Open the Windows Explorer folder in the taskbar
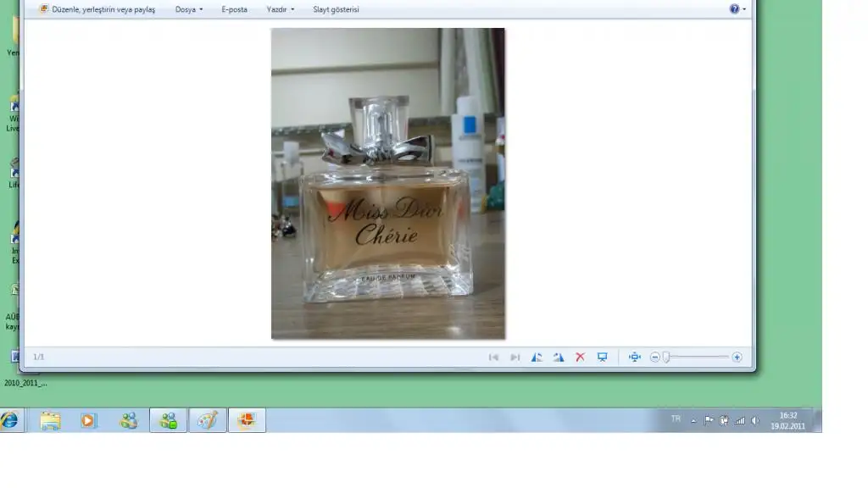This screenshot has height=488, width=868. (x=50, y=420)
